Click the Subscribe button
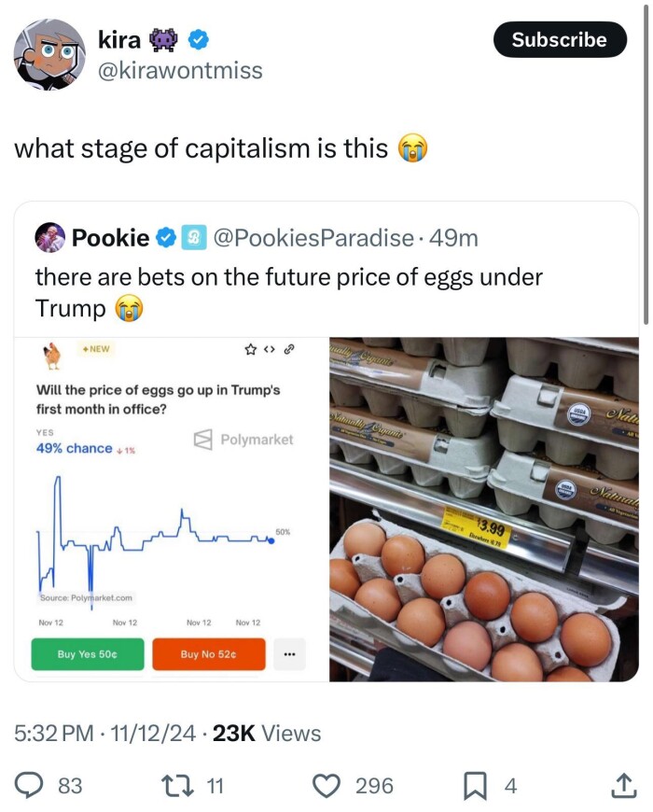The image size is (653, 812). point(559,39)
